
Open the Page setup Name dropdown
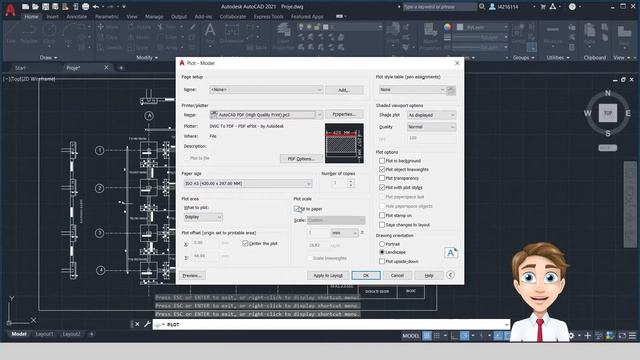[266, 90]
